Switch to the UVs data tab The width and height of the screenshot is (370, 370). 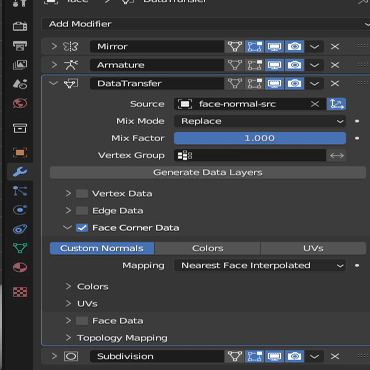(x=313, y=248)
